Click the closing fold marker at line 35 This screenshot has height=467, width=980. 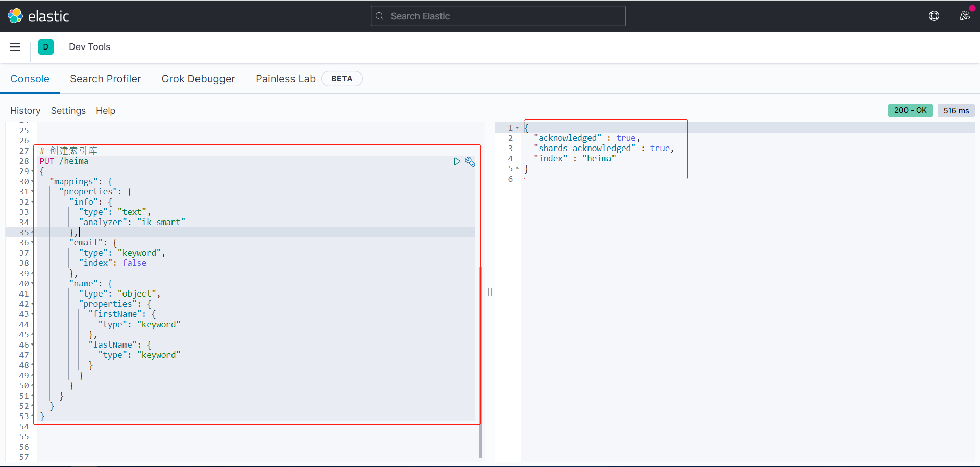(x=33, y=232)
